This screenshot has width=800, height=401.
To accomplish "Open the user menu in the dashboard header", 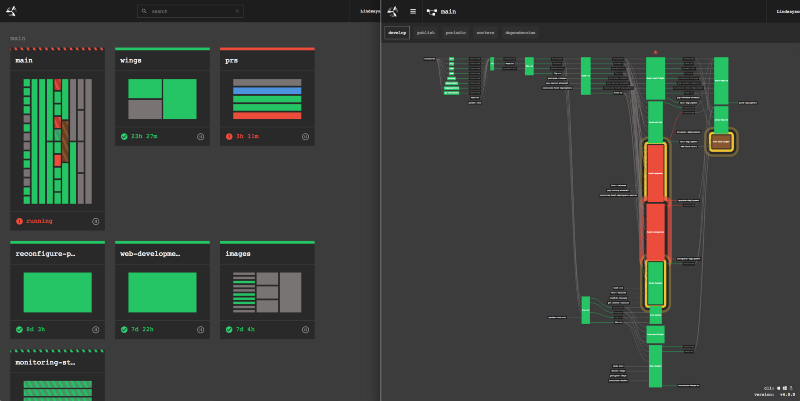I will [370, 12].
